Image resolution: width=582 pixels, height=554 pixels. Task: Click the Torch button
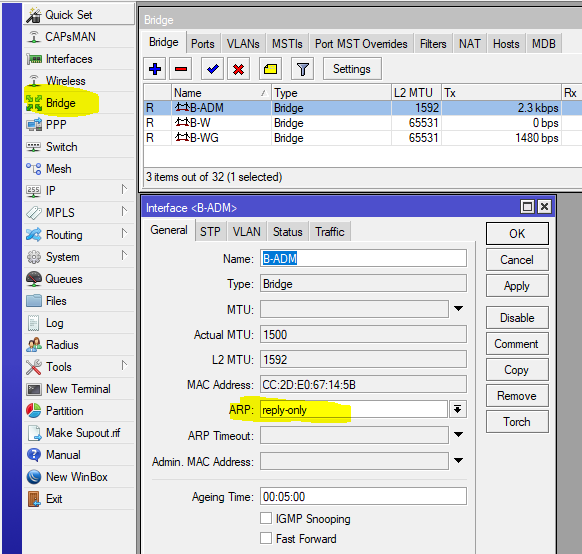click(x=517, y=422)
